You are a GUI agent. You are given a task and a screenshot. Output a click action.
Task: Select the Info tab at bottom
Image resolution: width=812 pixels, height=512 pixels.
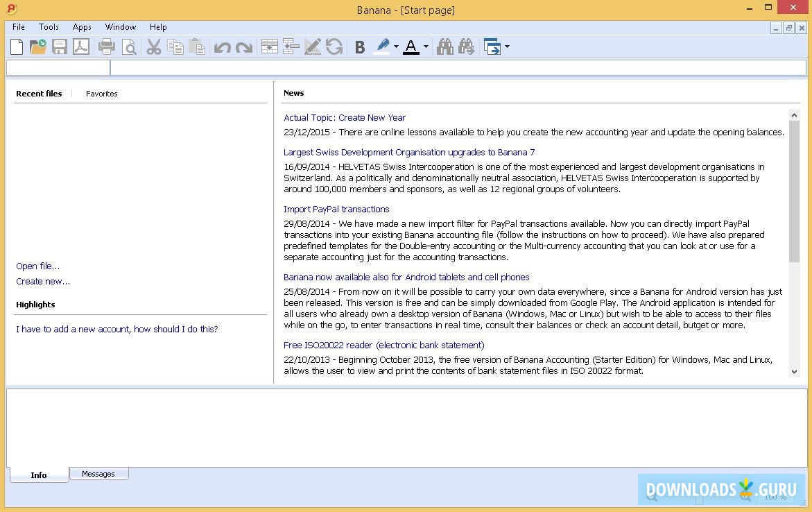pos(39,475)
